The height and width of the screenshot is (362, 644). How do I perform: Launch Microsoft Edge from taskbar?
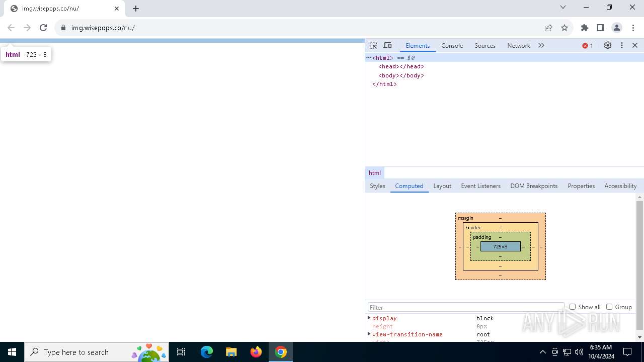tap(207, 352)
